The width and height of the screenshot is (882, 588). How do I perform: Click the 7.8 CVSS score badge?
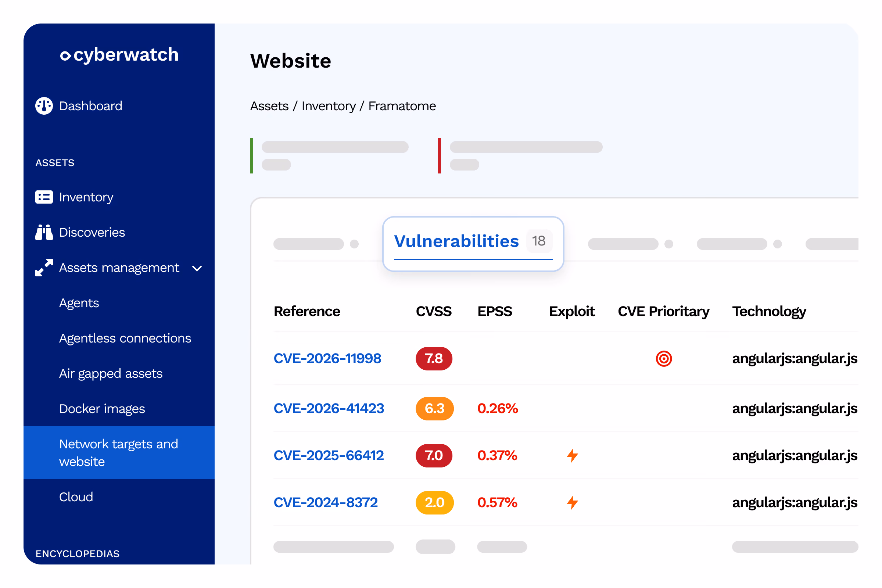click(x=434, y=359)
